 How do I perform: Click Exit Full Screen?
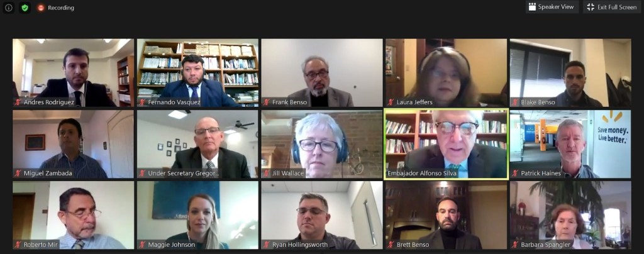(613, 7)
